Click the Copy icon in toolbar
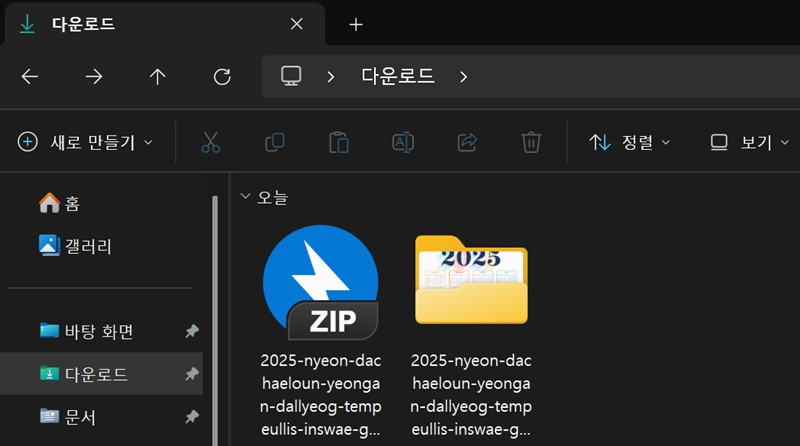Screen dimensions: 800x446 [x=275, y=142]
